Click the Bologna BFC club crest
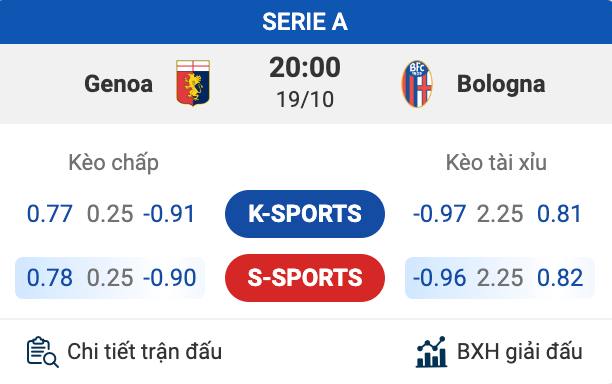 [x=417, y=84]
